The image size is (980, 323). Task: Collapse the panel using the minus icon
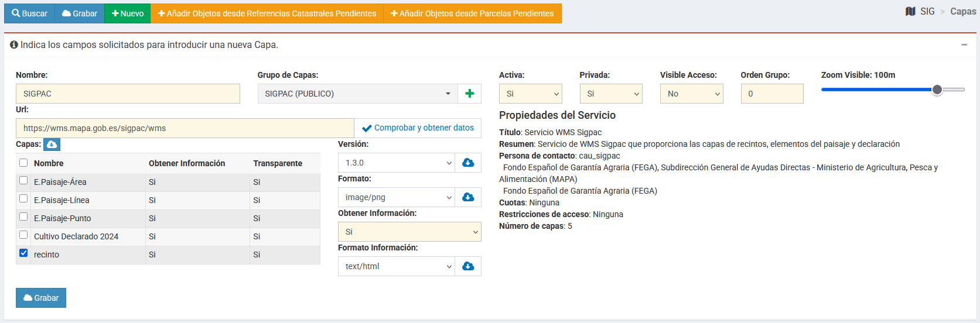[x=964, y=45]
